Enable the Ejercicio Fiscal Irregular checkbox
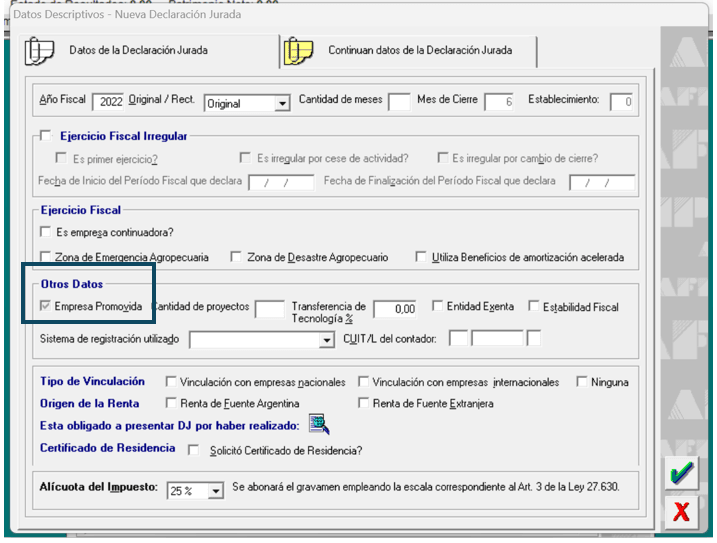 (x=45, y=136)
